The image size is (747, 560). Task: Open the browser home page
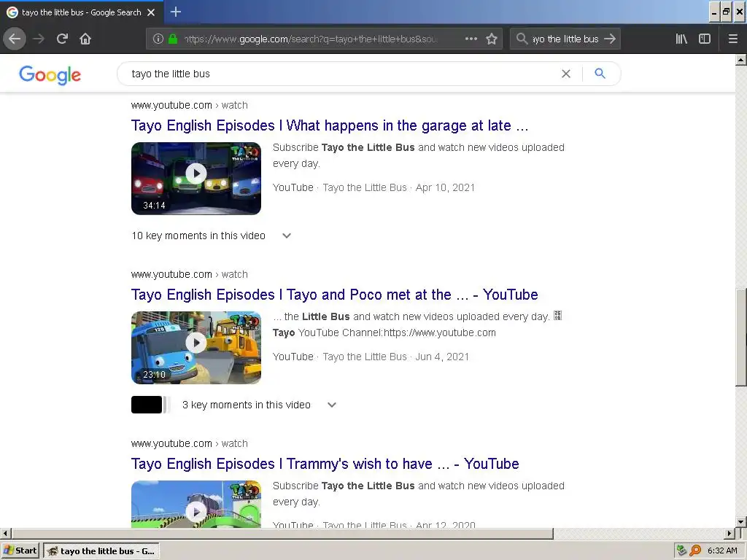[x=85, y=39]
